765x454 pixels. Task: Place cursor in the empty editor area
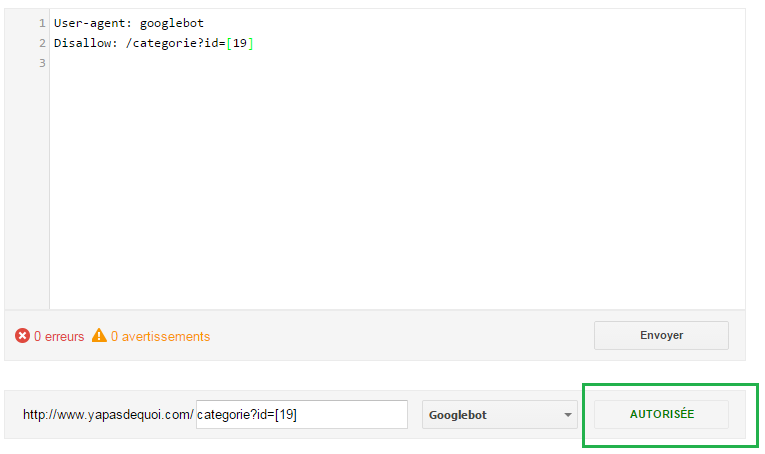397,185
